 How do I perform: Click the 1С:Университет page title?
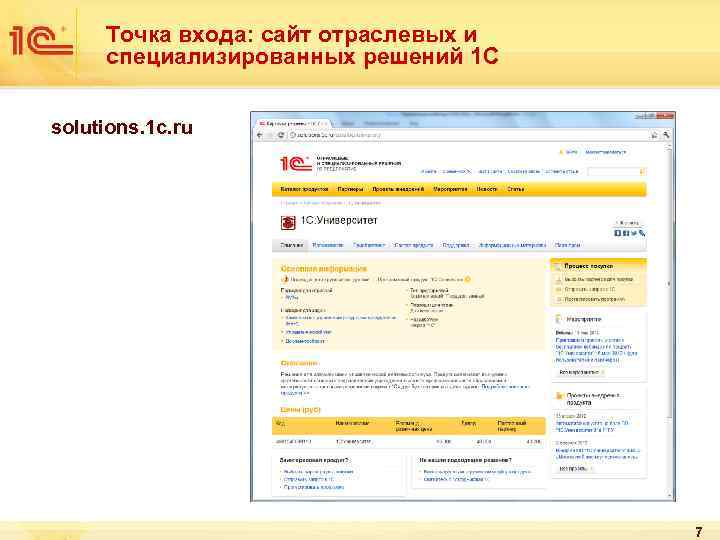339,220
